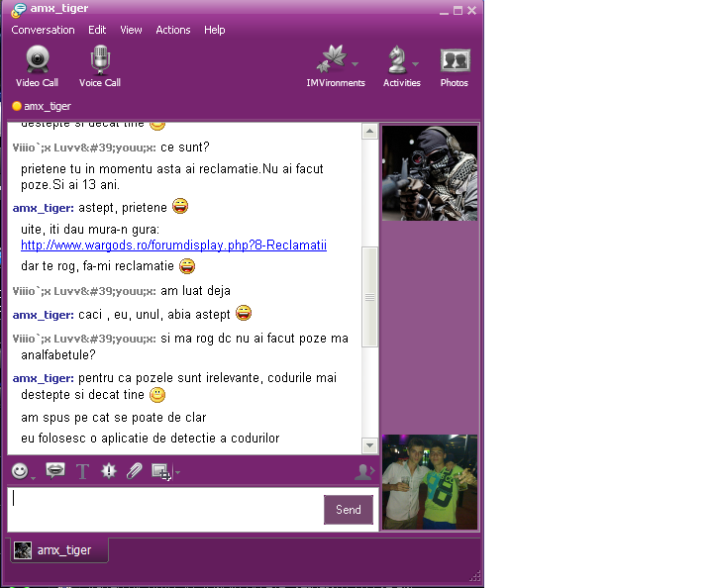
Task: Send a Buzz with the burst icon
Action: tap(109, 471)
